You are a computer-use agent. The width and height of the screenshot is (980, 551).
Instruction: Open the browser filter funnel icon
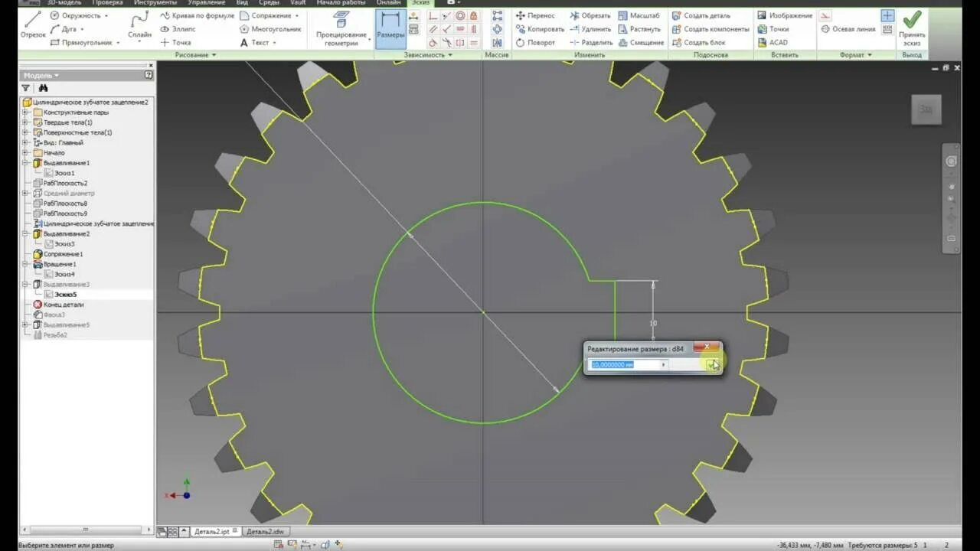tap(25, 88)
